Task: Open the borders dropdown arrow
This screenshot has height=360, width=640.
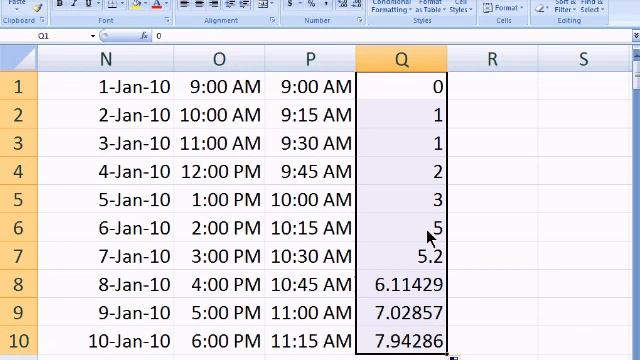Action: coord(122,4)
